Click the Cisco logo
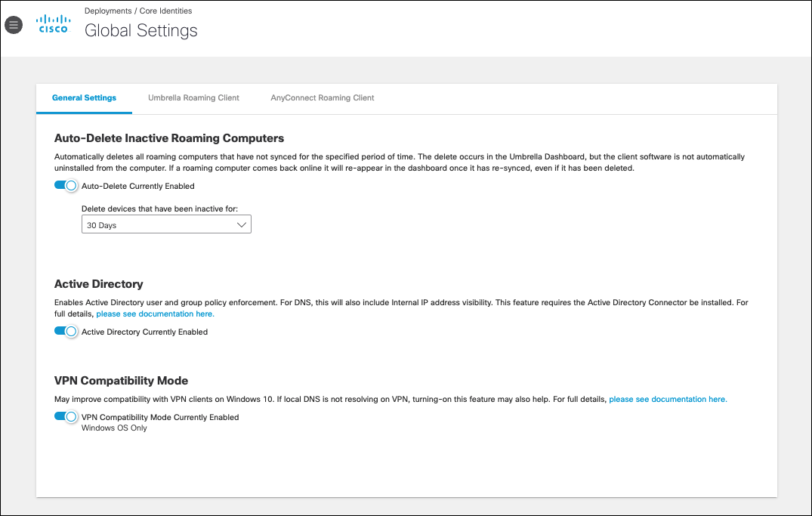Screen dimensions: 812x516 [x=54, y=24]
